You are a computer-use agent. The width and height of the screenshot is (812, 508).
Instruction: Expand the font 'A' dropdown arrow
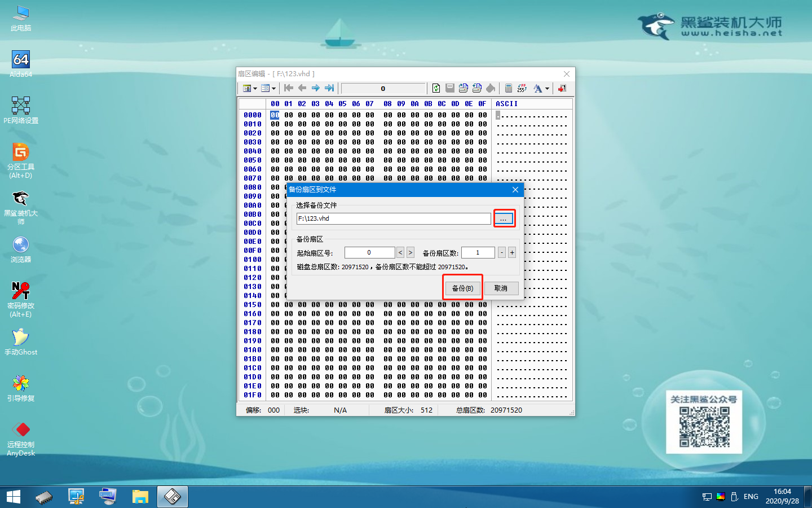pyautogui.click(x=547, y=89)
